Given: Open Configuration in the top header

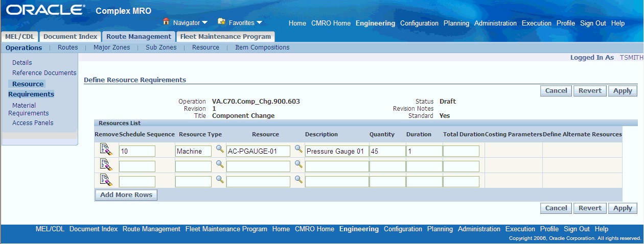Looking at the screenshot, I should click(x=419, y=23).
